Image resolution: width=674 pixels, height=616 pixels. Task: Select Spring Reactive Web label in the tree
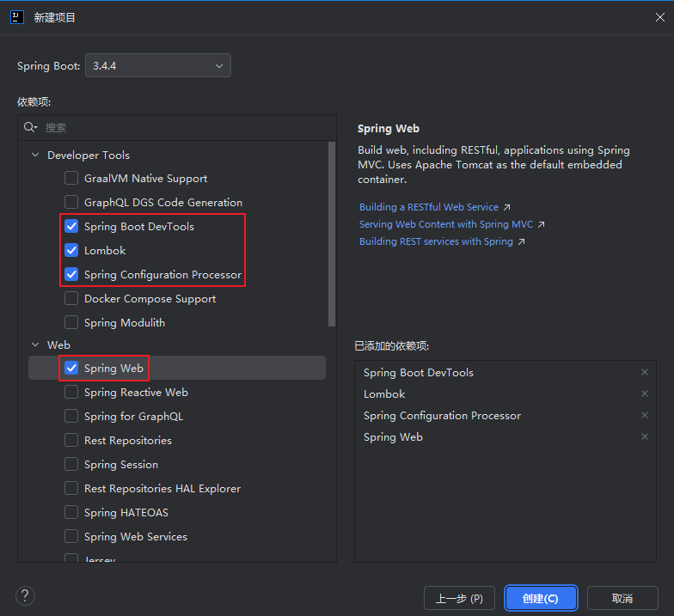[136, 392]
